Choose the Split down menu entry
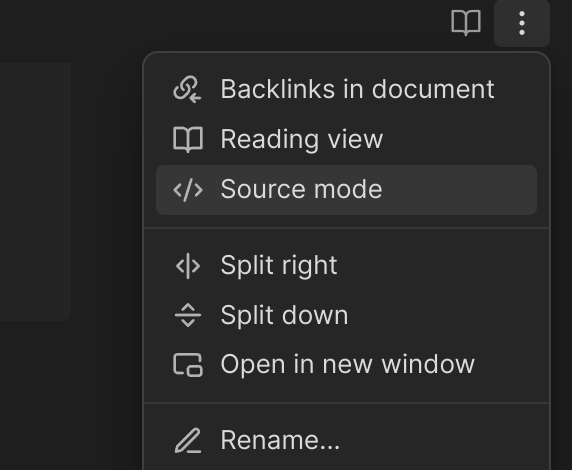The image size is (572, 470). (x=346, y=315)
